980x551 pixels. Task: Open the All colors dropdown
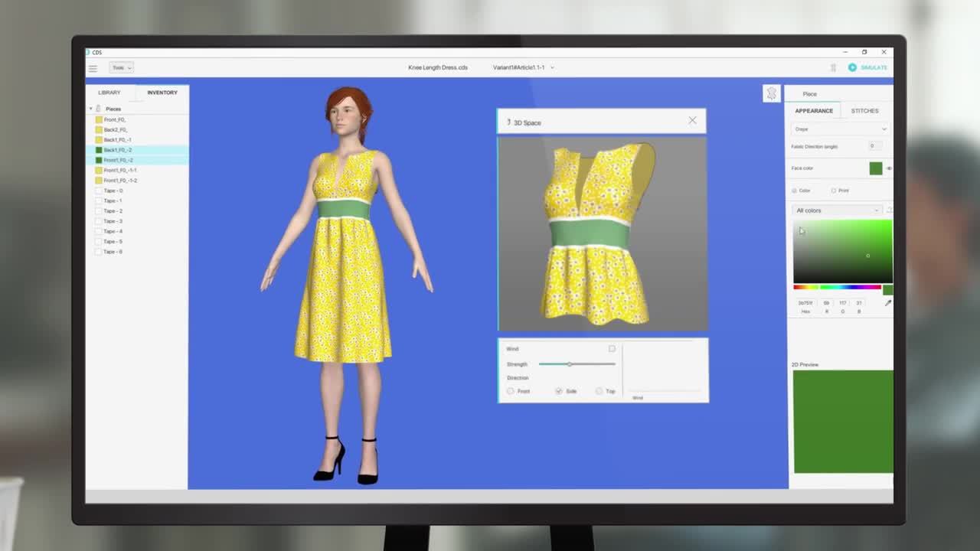[837, 210]
